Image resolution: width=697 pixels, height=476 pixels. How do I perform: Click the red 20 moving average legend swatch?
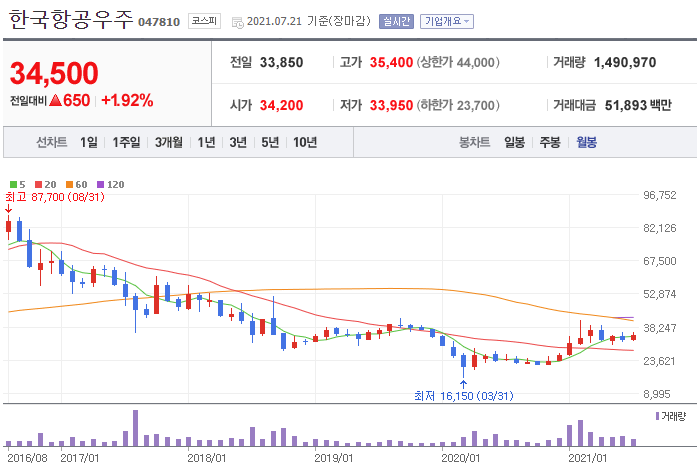pos(39,184)
